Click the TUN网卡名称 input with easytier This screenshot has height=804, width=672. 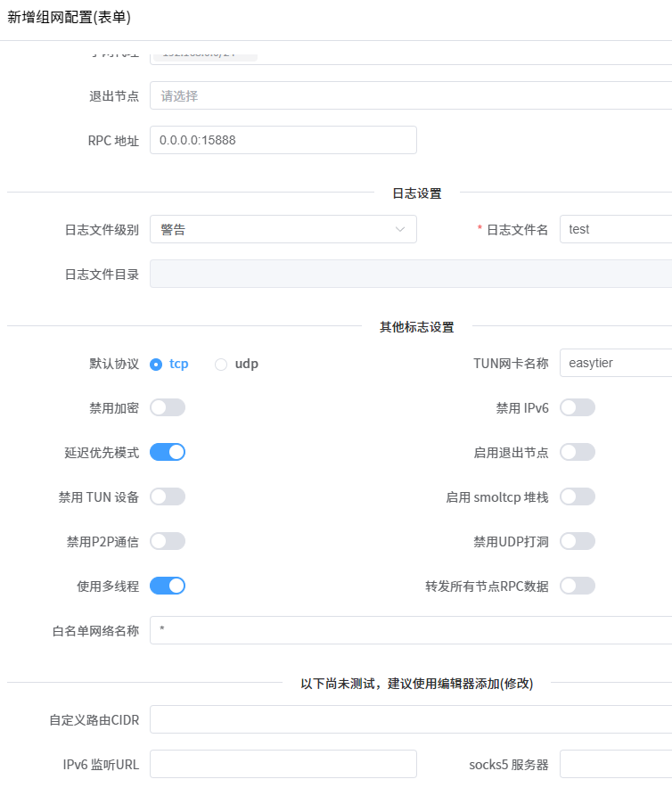(x=616, y=363)
